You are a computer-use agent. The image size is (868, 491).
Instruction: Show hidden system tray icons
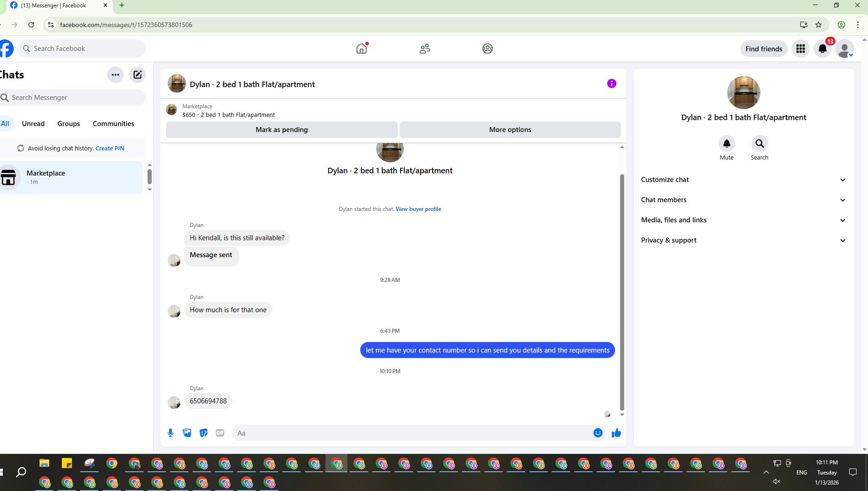click(x=766, y=472)
